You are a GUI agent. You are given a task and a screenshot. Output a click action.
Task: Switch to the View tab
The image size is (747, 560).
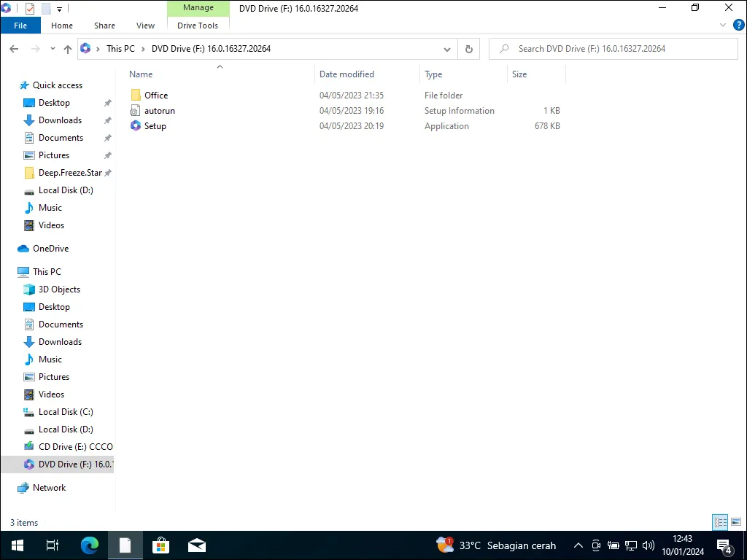145,26
